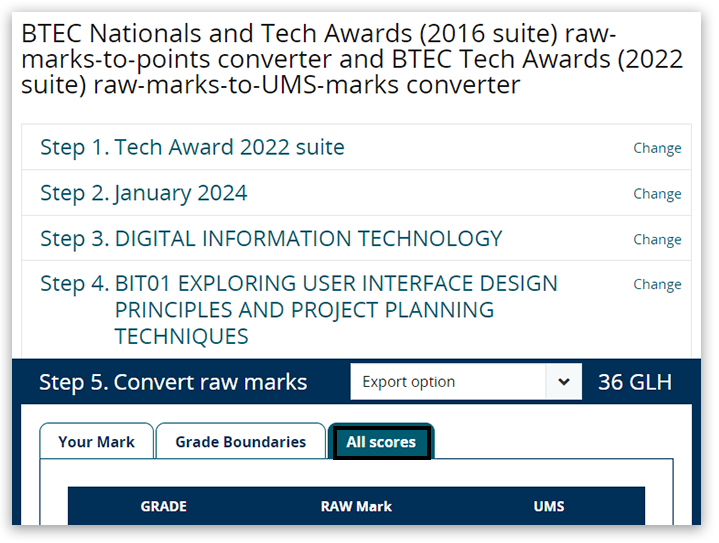Click the 36 GLH label
Screen dimensions: 719x543
635,382
